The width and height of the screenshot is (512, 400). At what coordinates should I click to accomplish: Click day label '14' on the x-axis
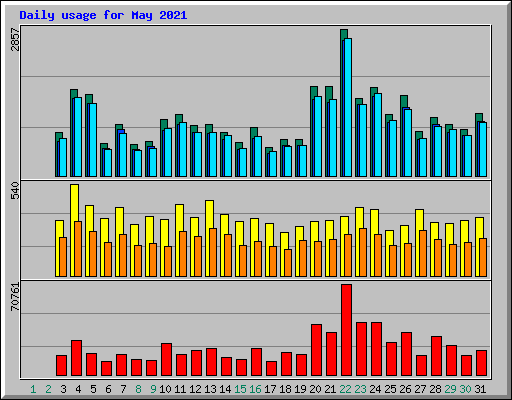click(225, 389)
